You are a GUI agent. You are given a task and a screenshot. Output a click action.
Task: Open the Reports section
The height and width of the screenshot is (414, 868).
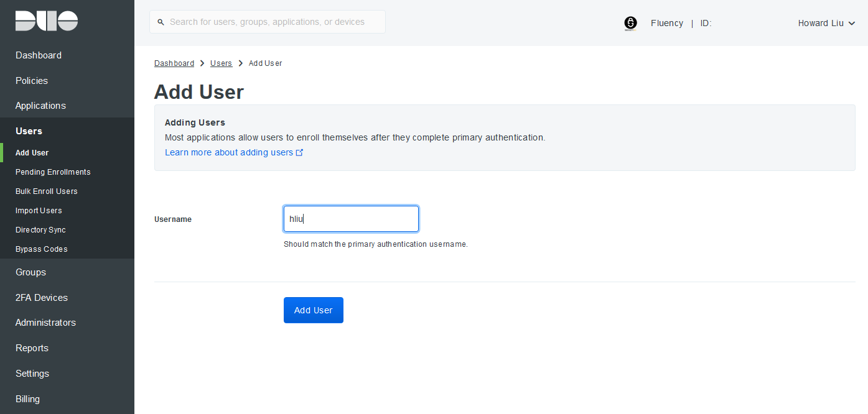(32, 348)
